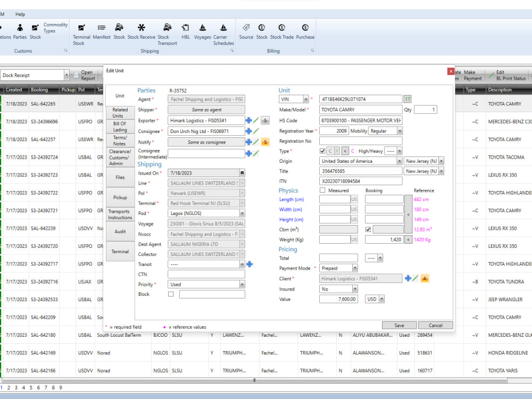Open Purchase in Billing group
This screenshot has height=399, width=532.
point(305,31)
